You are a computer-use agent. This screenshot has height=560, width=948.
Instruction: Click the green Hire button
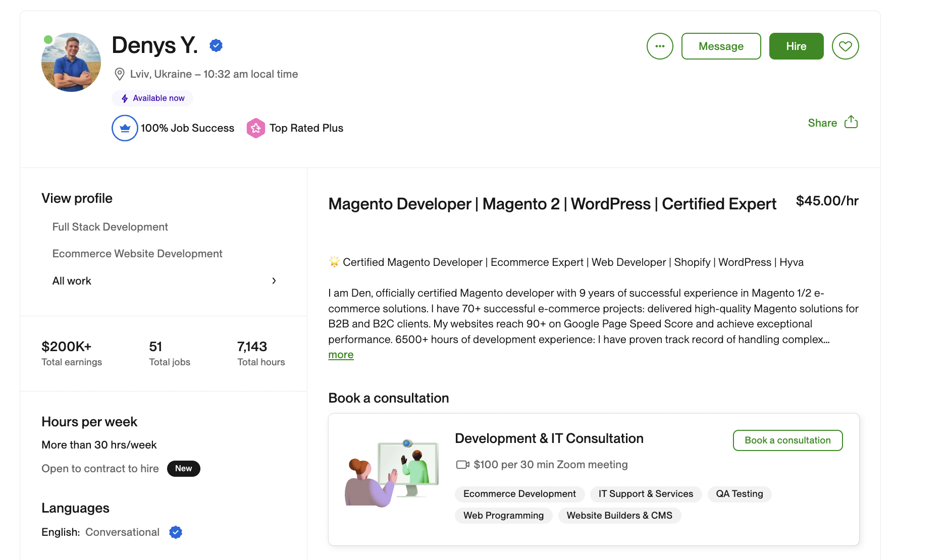click(796, 46)
